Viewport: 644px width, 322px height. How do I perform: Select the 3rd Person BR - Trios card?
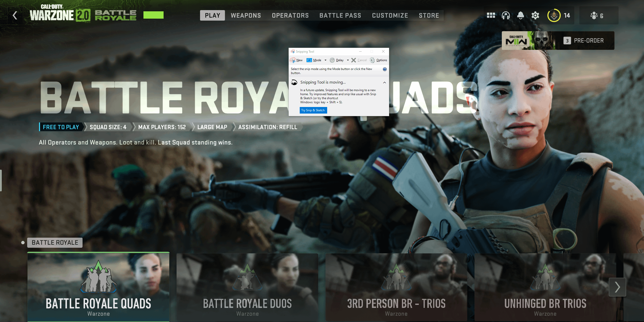point(396,287)
